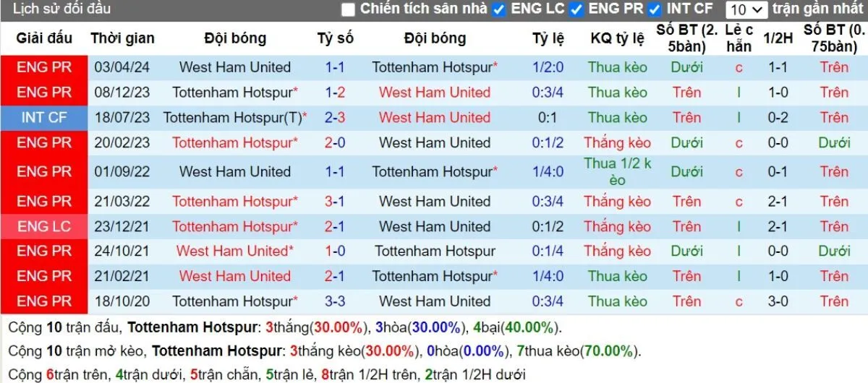Open the 3-3 score from 18/10/20
The width and height of the screenshot is (868, 383).
tap(335, 301)
